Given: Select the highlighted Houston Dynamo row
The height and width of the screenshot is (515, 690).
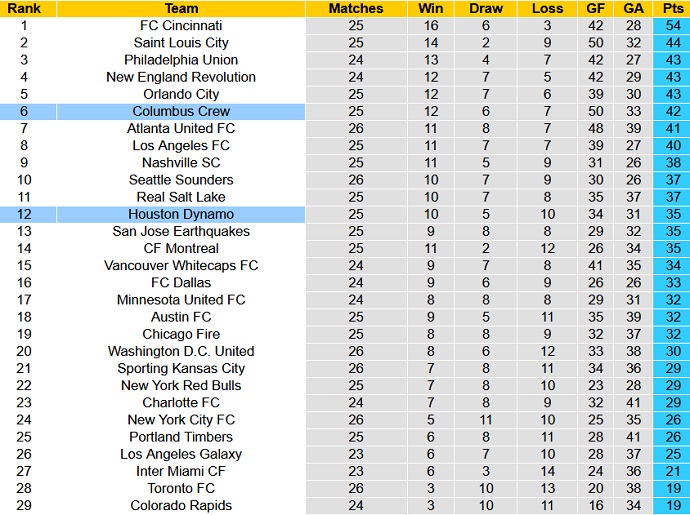Looking at the screenshot, I should tap(181, 214).
